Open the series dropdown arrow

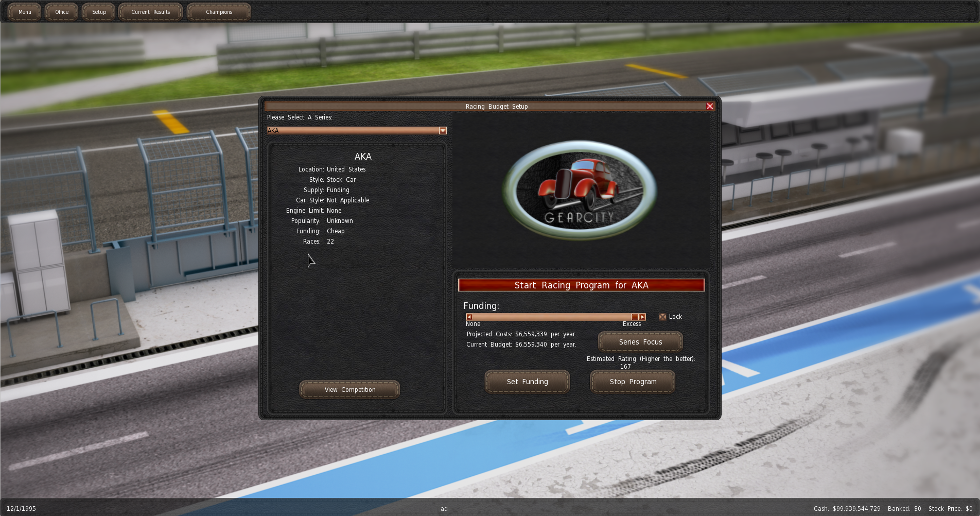coord(443,131)
